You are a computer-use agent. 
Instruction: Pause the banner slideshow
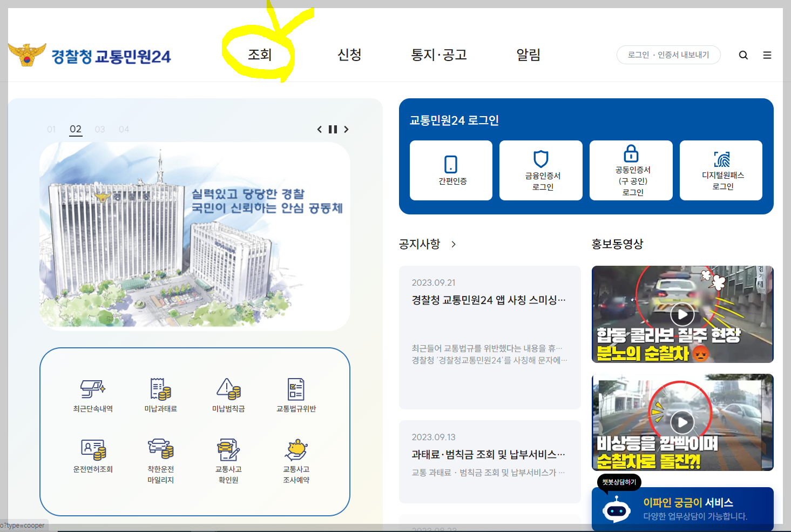click(x=333, y=129)
